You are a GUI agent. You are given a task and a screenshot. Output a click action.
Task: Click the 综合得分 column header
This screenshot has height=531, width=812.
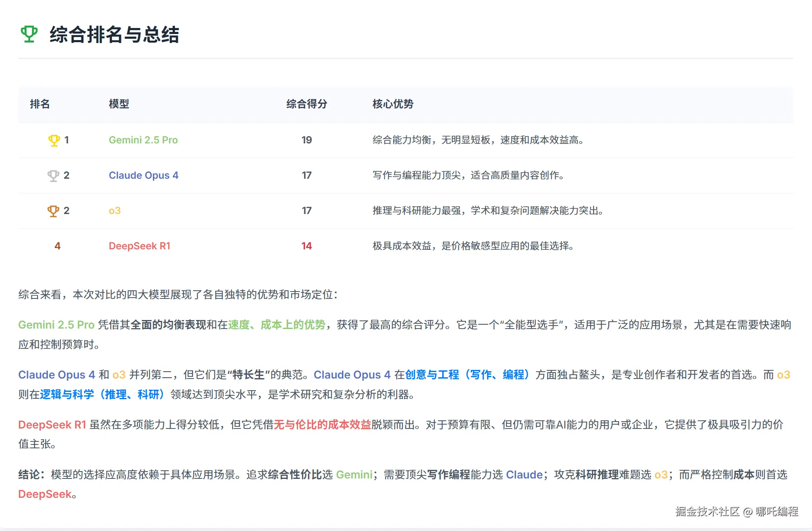point(307,104)
